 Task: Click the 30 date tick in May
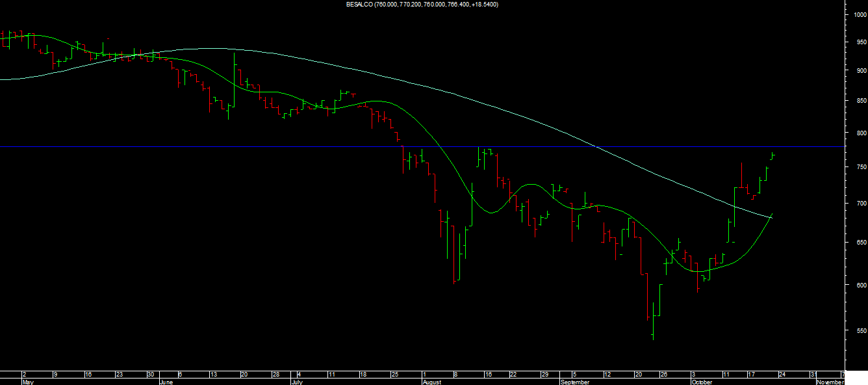coord(151,375)
